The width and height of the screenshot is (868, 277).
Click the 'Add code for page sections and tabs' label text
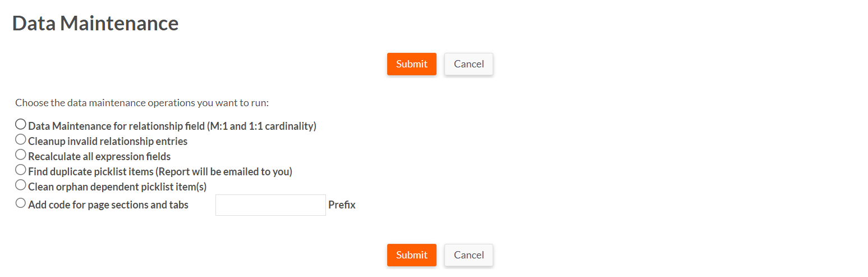[108, 205]
